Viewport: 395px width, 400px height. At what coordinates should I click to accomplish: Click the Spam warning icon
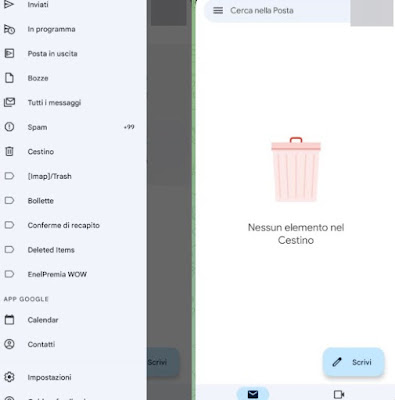pyautogui.click(x=9, y=127)
